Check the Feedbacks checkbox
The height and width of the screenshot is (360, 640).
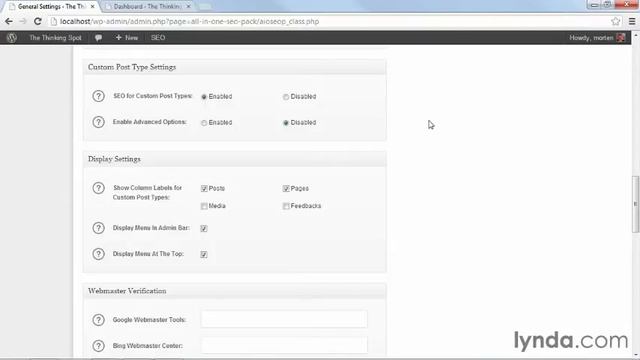pos(286,206)
